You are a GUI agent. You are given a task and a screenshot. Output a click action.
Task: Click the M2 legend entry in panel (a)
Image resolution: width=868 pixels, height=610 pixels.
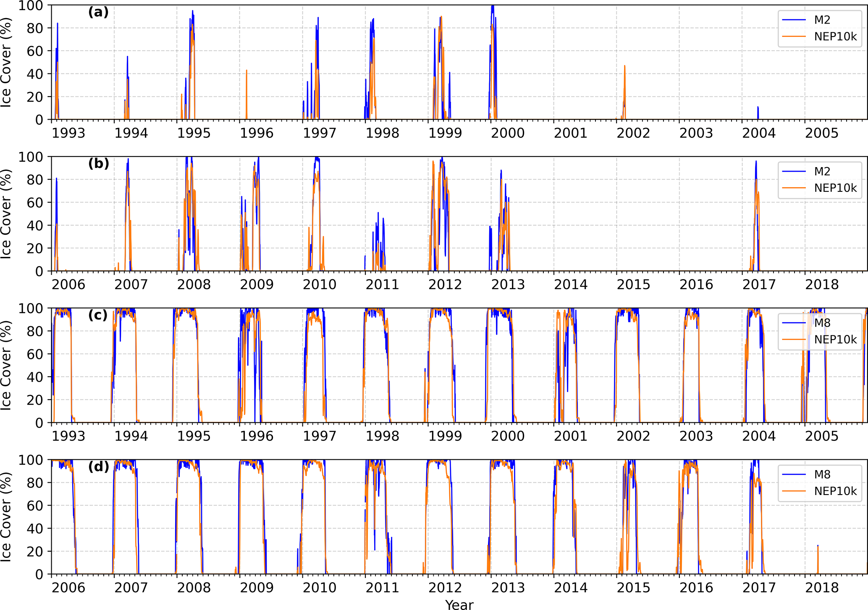point(822,20)
